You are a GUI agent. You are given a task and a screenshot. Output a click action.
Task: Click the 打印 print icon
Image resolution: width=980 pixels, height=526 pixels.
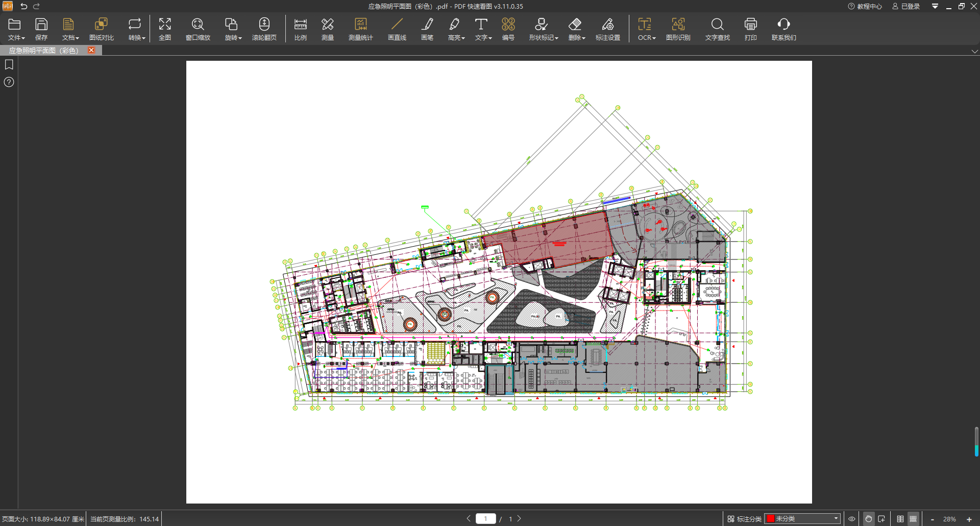point(751,29)
